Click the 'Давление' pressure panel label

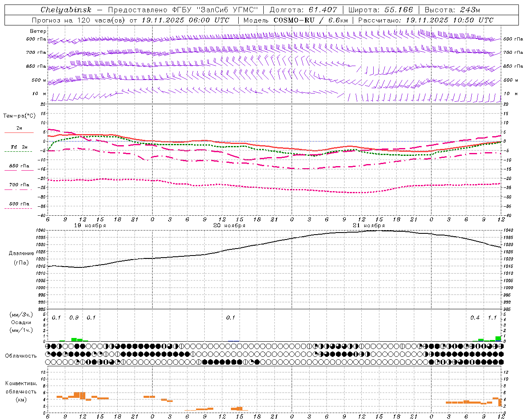(21, 253)
